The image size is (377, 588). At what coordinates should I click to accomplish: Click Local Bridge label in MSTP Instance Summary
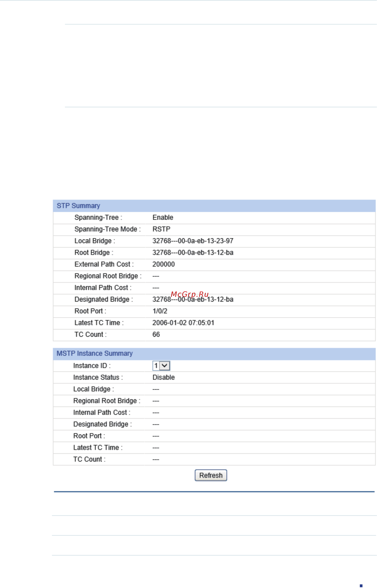tap(94, 389)
